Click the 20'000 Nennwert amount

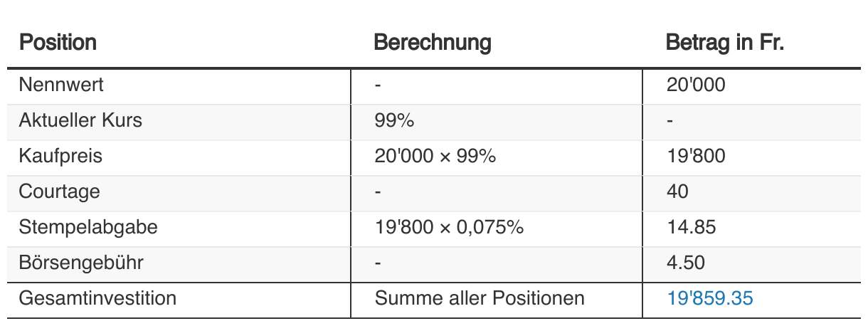coord(696,85)
